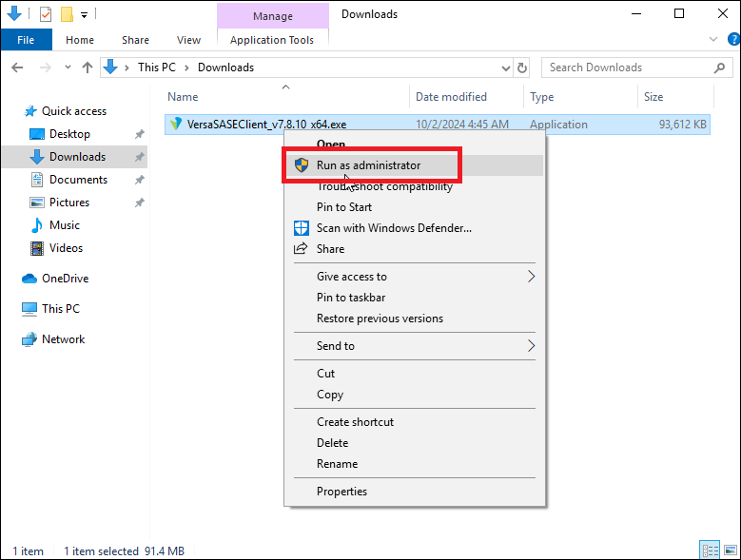The height and width of the screenshot is (560, 741).
Task: Expand the Send to submenu
Action: point(335,346)
